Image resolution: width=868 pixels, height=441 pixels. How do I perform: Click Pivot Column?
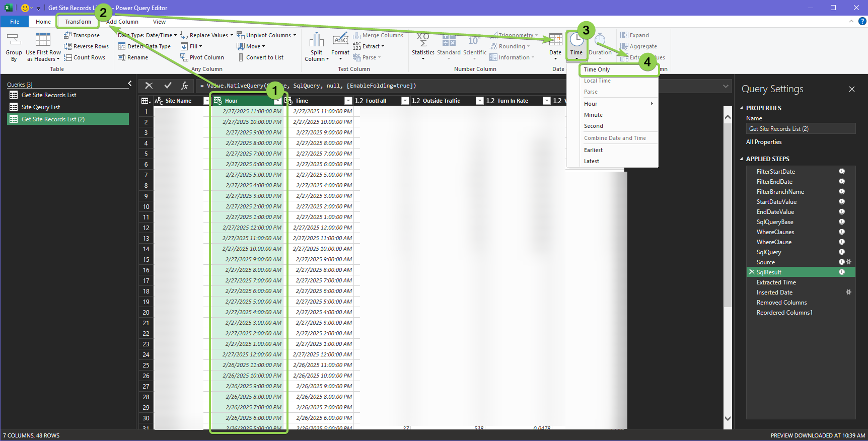tap(202, 57)
